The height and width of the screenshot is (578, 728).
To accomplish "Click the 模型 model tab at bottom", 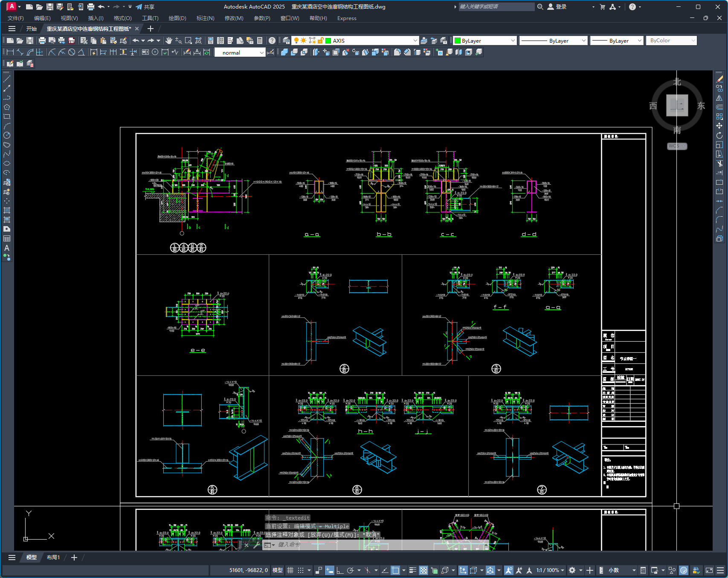I will (x=32, y=558).
